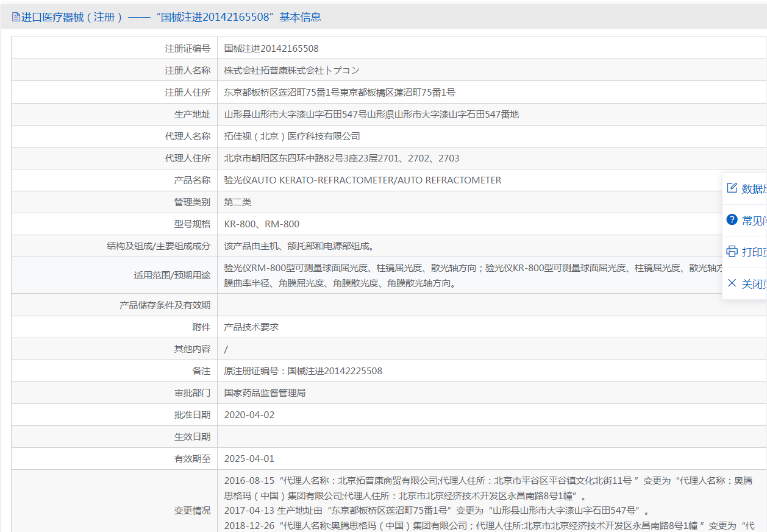Click the 第二类 value

[238, 202]
